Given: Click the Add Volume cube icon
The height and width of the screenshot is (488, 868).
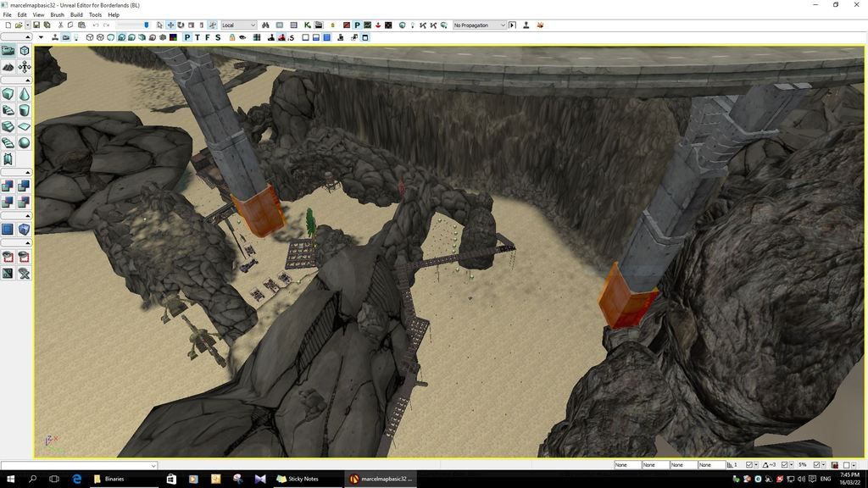Looking at the screenshot, I should [25, 229].
